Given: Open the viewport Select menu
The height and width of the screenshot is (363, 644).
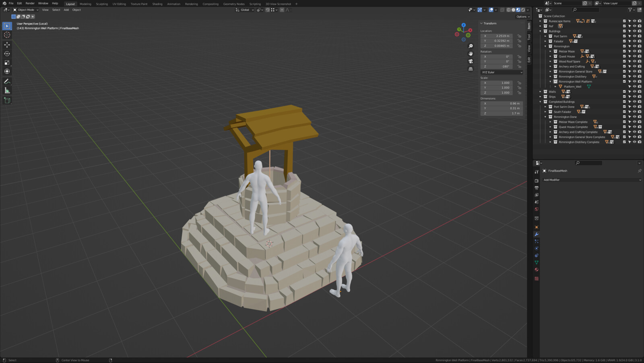Looking at the screenshot, I should click(x=56, y=10).
